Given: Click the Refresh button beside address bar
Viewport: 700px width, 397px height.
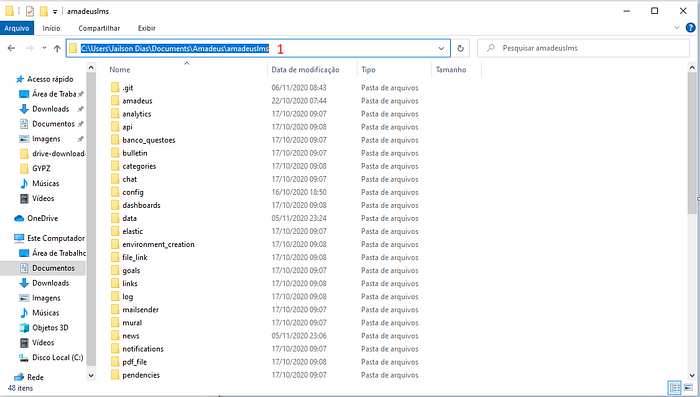Looking at the screenshot, I should [460, 48].
